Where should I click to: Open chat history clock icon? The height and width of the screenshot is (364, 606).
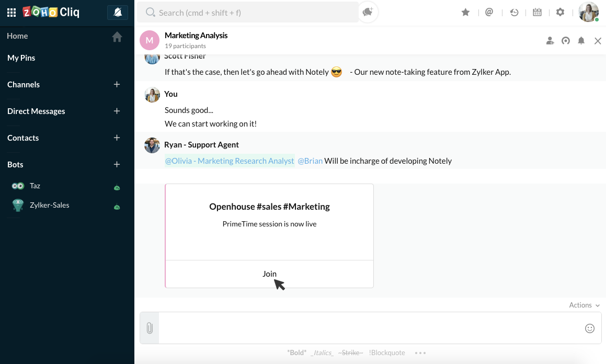(x=514, y=13)
